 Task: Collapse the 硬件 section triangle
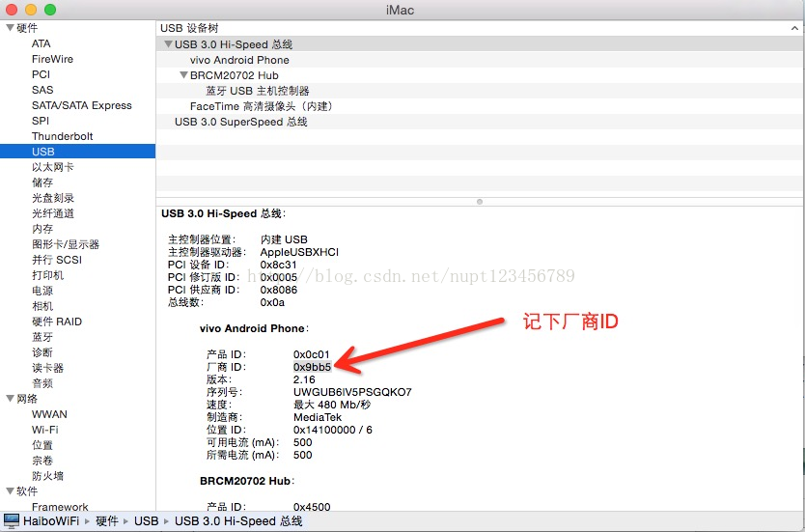(10, 28)
